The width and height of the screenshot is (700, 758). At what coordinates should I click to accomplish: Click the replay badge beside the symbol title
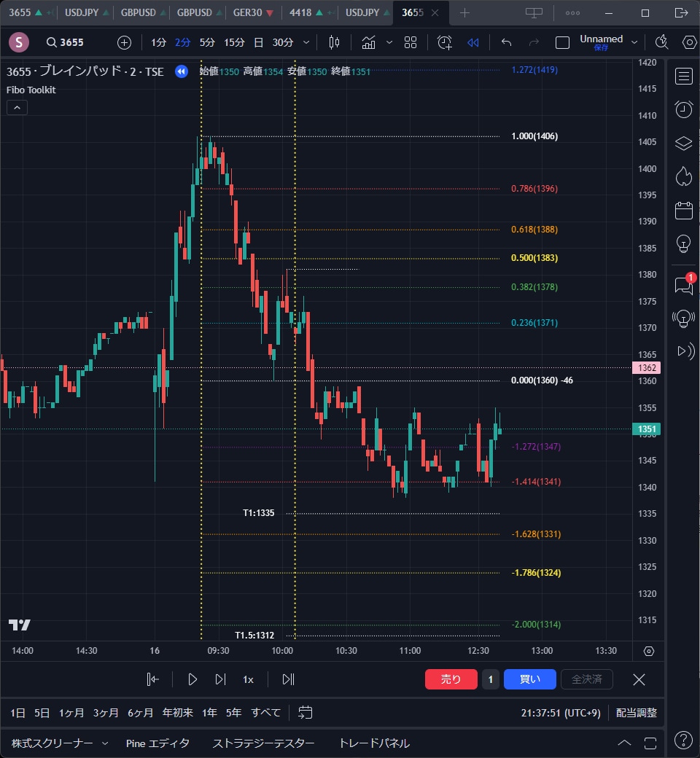pos(182,71)
